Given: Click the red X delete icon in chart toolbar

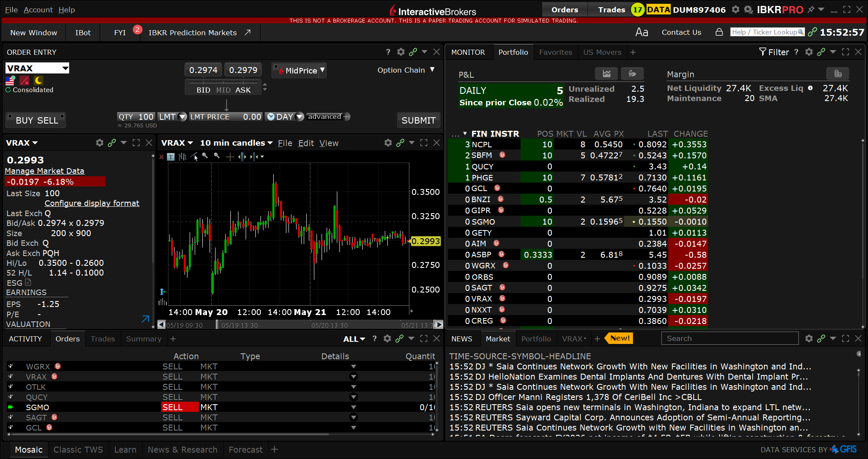Looking at the screenshot, I should [x=161, y=157].
